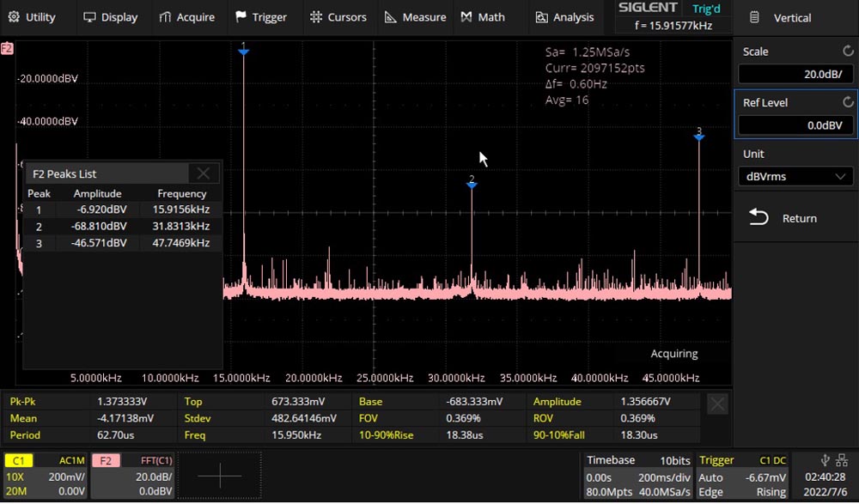Click the ROV measurement value

pos(637,418)
